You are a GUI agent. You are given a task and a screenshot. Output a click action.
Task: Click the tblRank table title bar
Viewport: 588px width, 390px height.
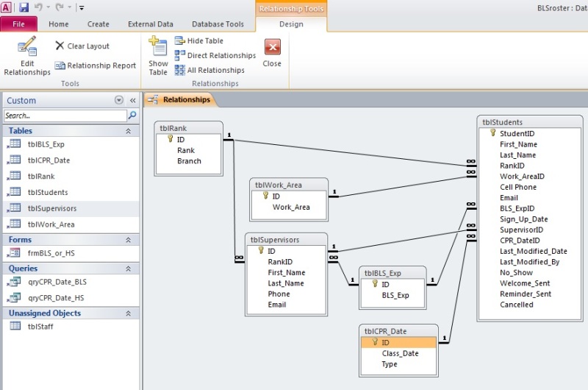tap(189, 128)
